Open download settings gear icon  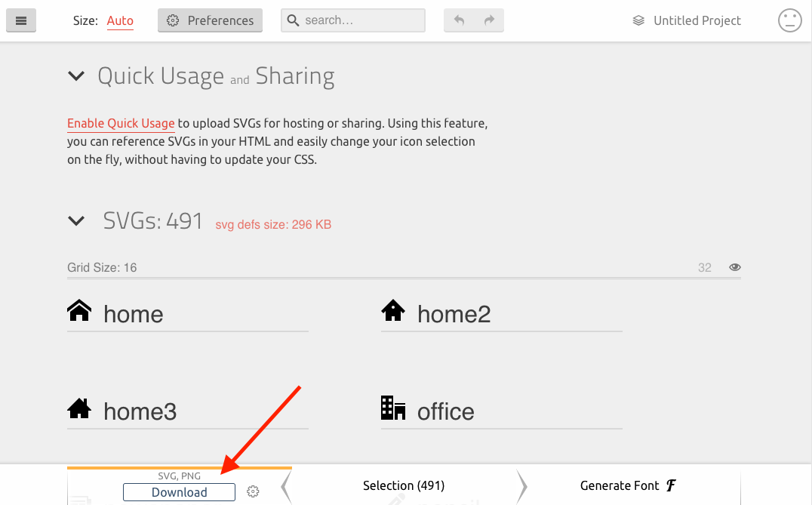pyautogui.click(x=253, y=491)
